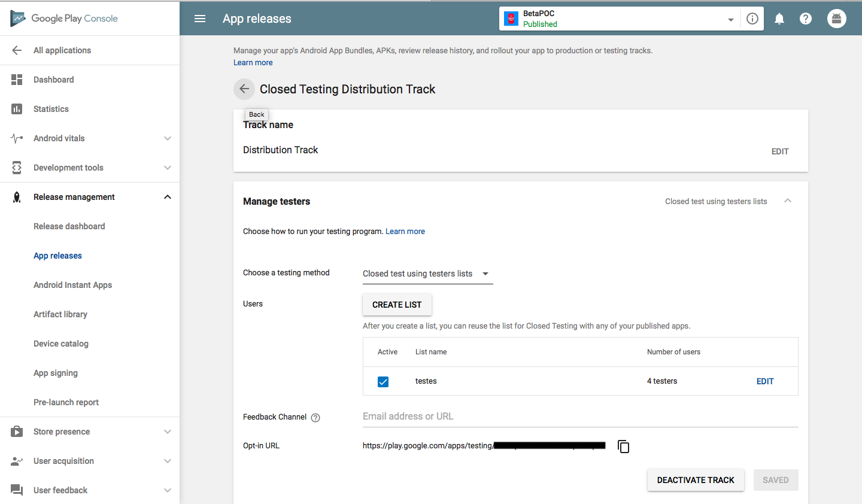Edit the track name
The height and width of the screenshot is (504, 862).
pos(779,151)
